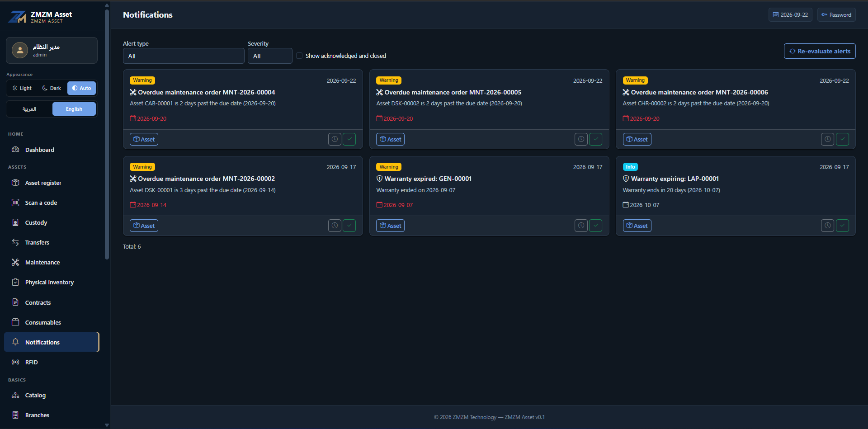The width and height of the screenshot is (868, 429).
Task: Open the Severity dropdown
Action: pos(270,56)
